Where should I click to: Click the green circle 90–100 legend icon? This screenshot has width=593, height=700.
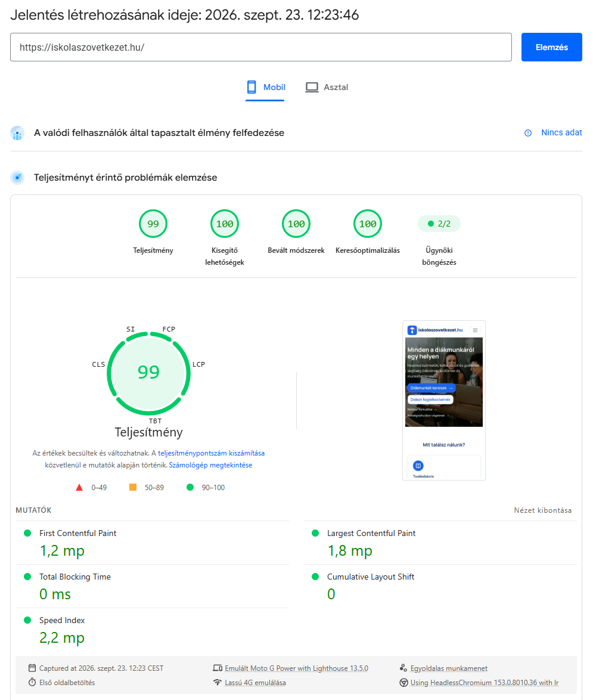[190, 488]
